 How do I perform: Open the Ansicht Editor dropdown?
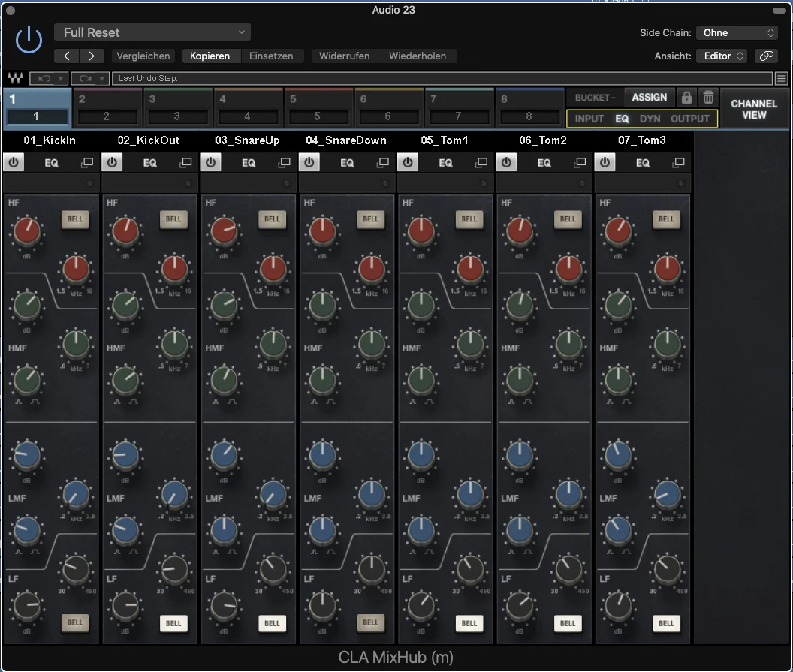pos(722,56)
